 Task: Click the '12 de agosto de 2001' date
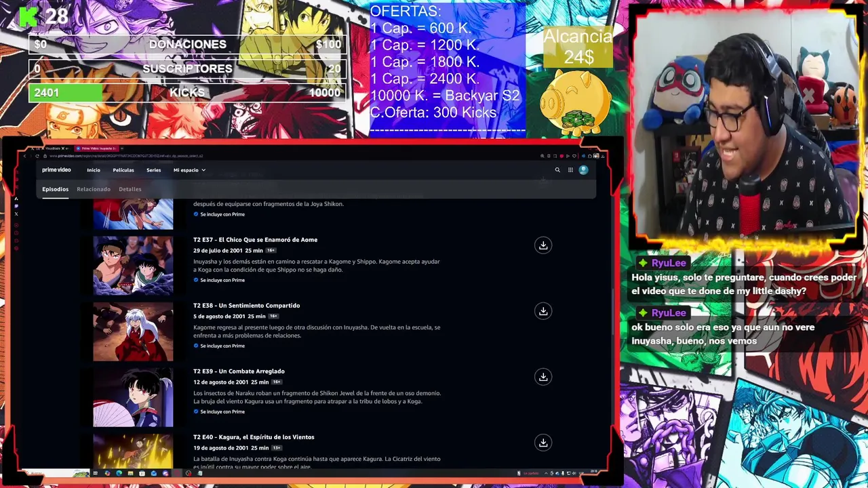(x=220, y=382)
